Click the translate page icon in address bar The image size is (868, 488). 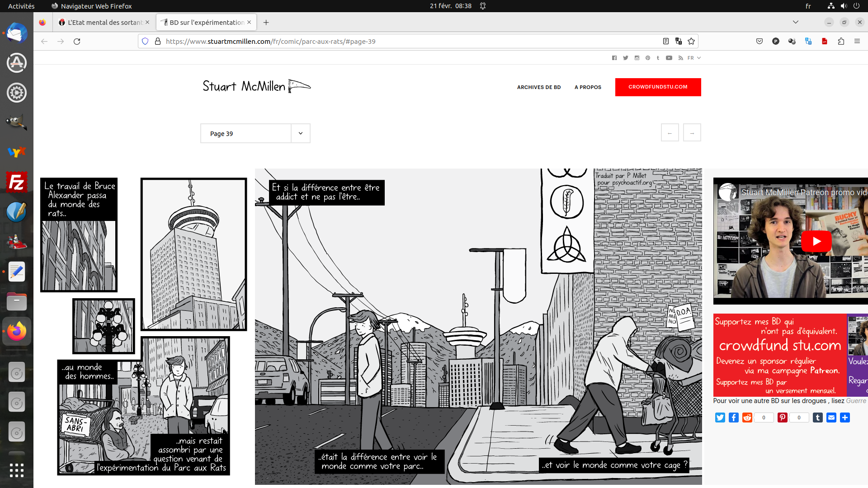coord(679,41)
